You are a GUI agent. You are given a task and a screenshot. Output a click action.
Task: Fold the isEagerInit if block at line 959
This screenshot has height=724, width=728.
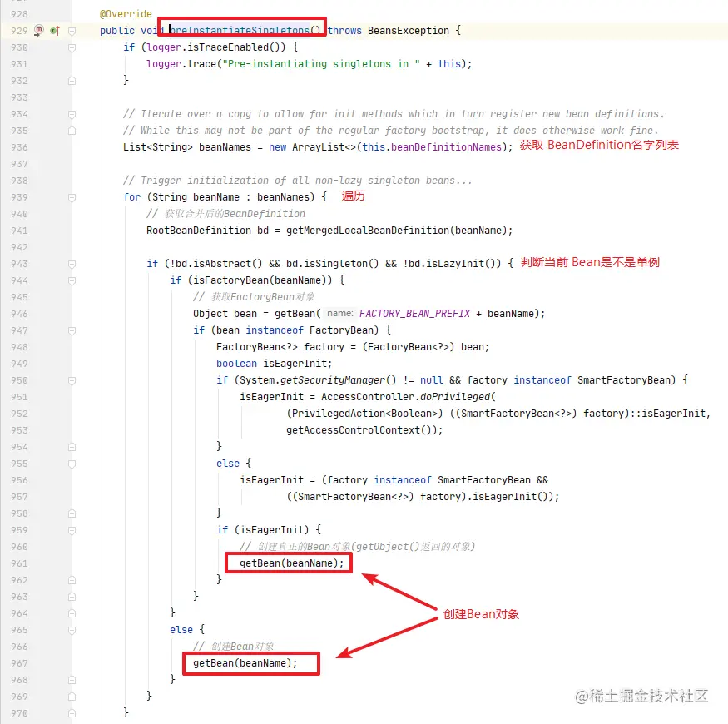coord(72,530)
